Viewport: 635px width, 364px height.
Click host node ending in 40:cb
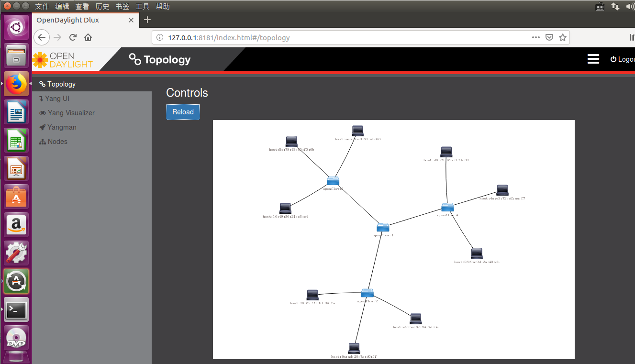[477, 254]
